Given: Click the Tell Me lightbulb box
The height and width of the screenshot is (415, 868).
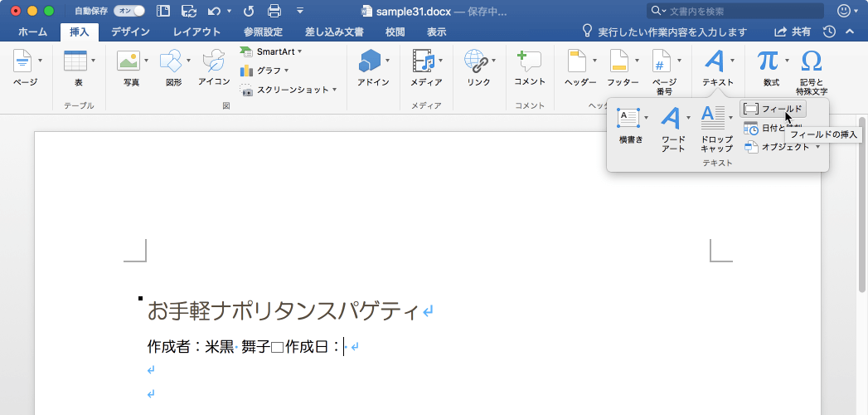Looking at the screenshot, I should [x=664, y=32].
